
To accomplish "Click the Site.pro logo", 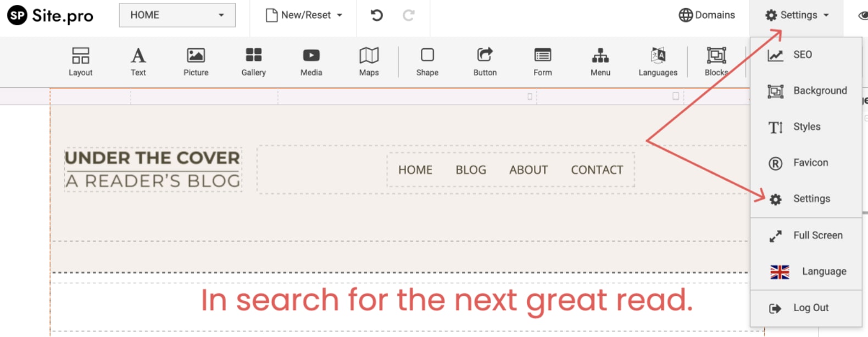I will (50, 15).
